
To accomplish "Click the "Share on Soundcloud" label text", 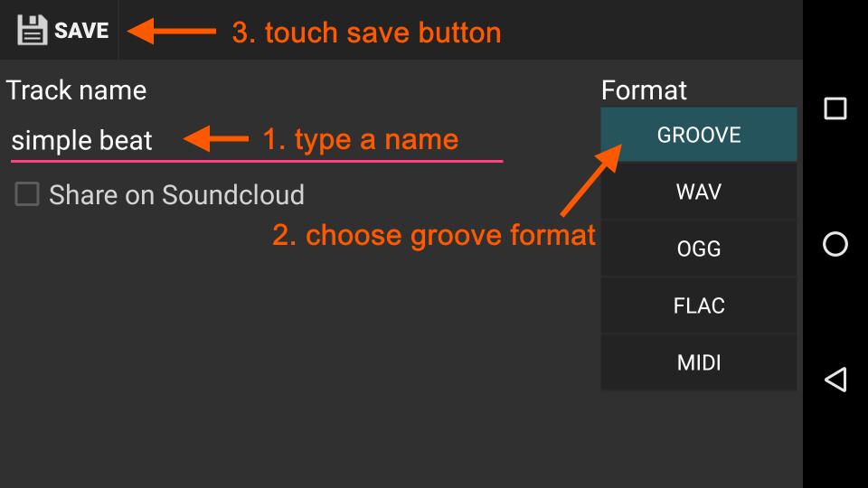I will click(176, 194).
